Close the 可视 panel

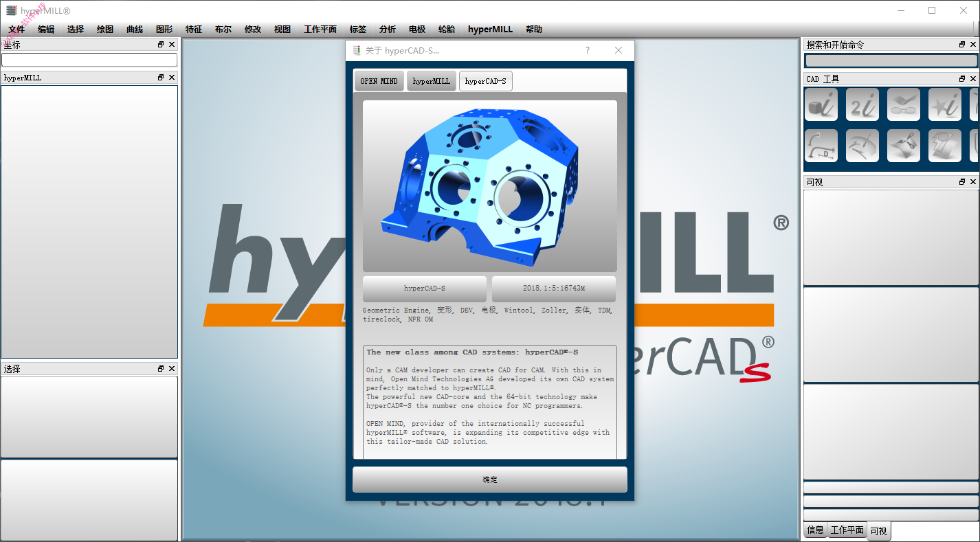[x=973, y=182]
